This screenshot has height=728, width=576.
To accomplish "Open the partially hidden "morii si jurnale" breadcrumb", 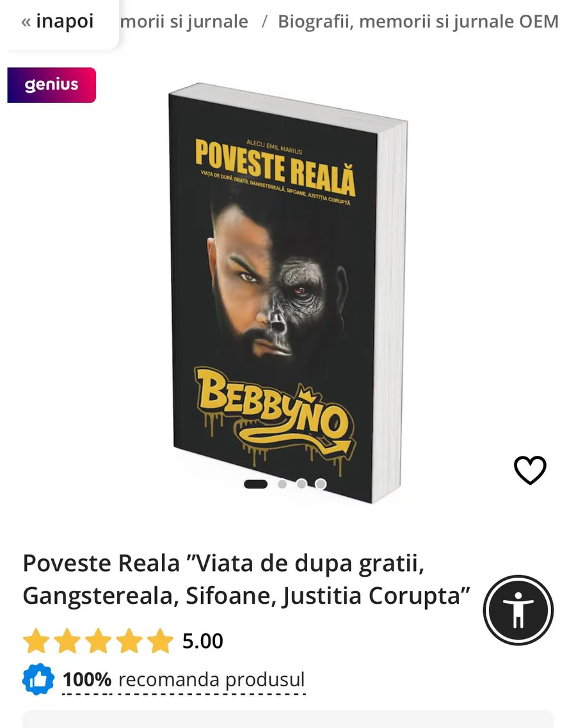I will coord(184,21).
